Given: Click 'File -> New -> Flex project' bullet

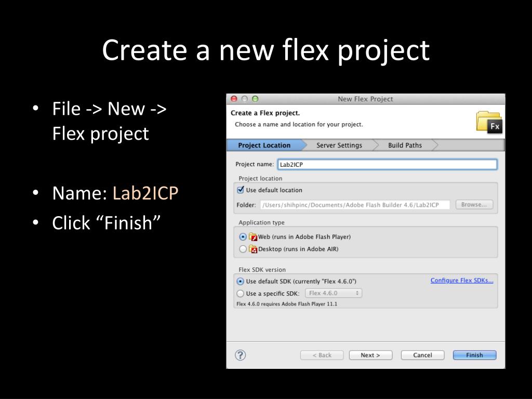Looking at the screenshot, I should 109,121.
